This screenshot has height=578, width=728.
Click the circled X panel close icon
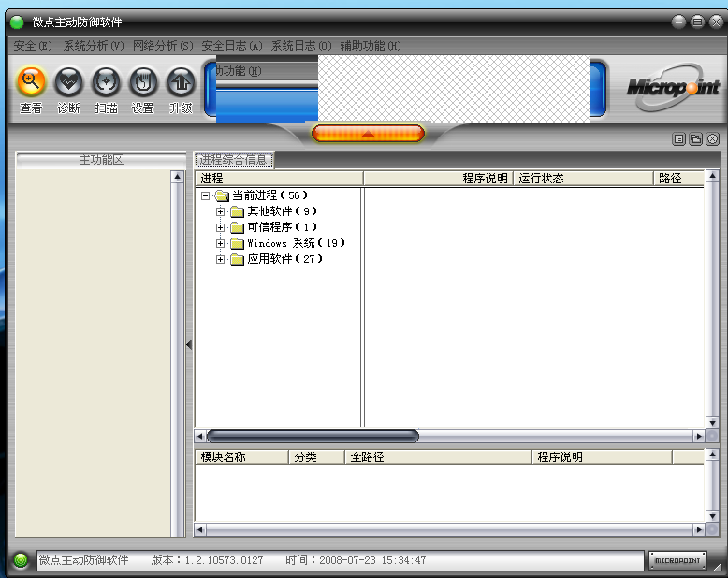click(x=713, y=138)
